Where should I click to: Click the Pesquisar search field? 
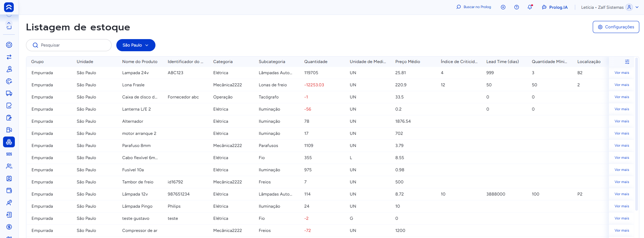click(x=69, y=45)
